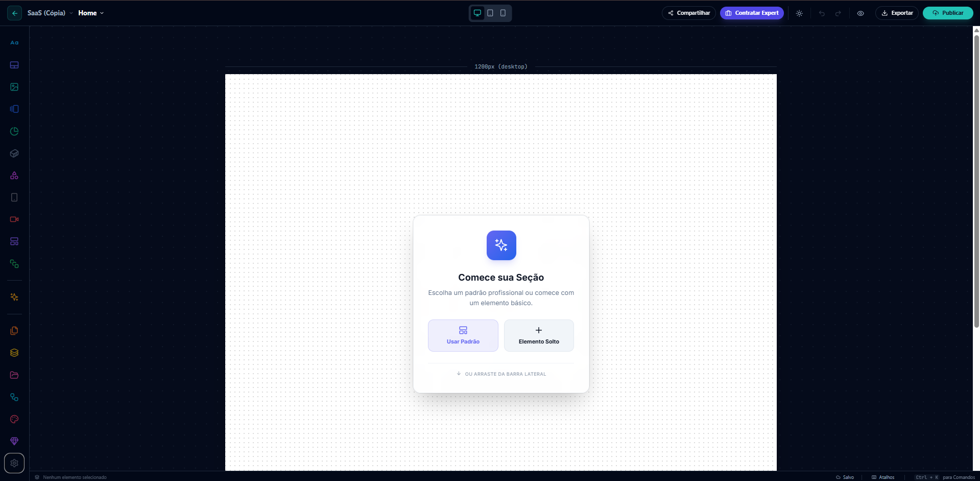980x481 pixels.
Task: Open the carousel icon in sidebar
Action: click(x=14, y=109)
